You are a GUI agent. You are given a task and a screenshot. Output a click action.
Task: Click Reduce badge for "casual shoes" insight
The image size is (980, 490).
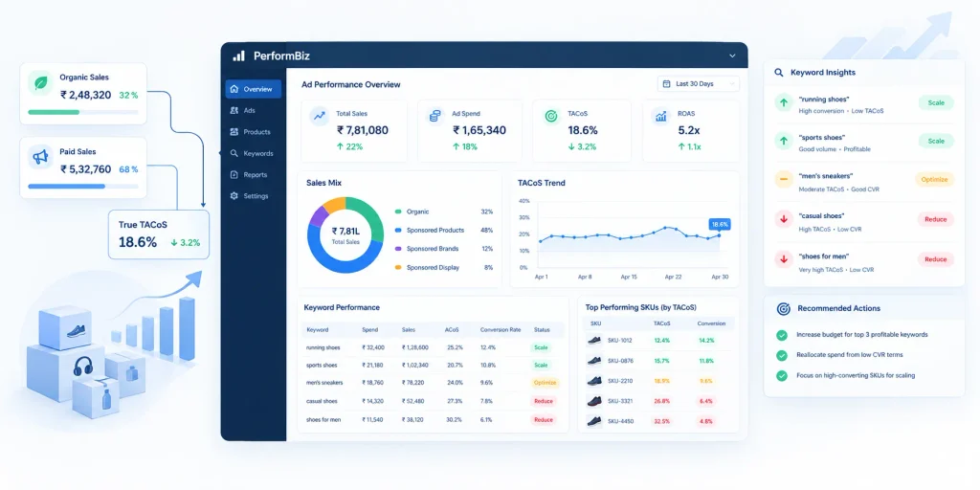coord(936,219)
